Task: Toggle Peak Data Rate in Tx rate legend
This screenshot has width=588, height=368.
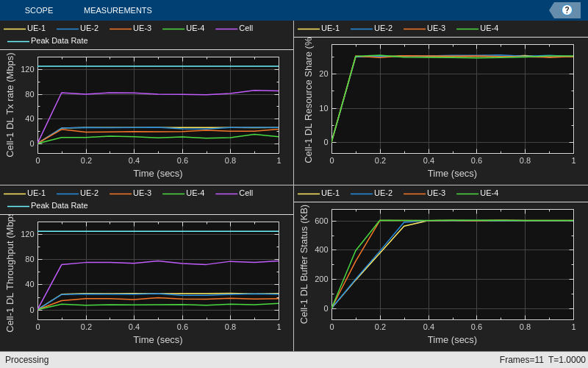Action: tap(48, 40)
